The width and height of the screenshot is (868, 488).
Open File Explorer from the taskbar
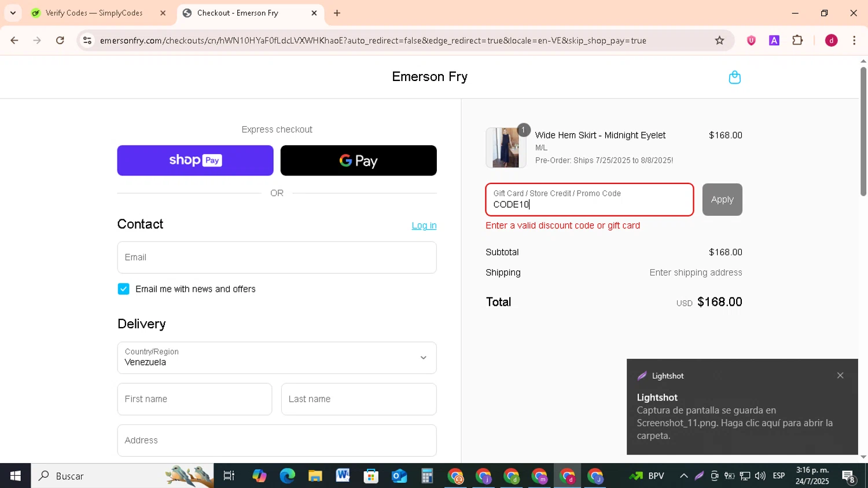pos(315,476)
